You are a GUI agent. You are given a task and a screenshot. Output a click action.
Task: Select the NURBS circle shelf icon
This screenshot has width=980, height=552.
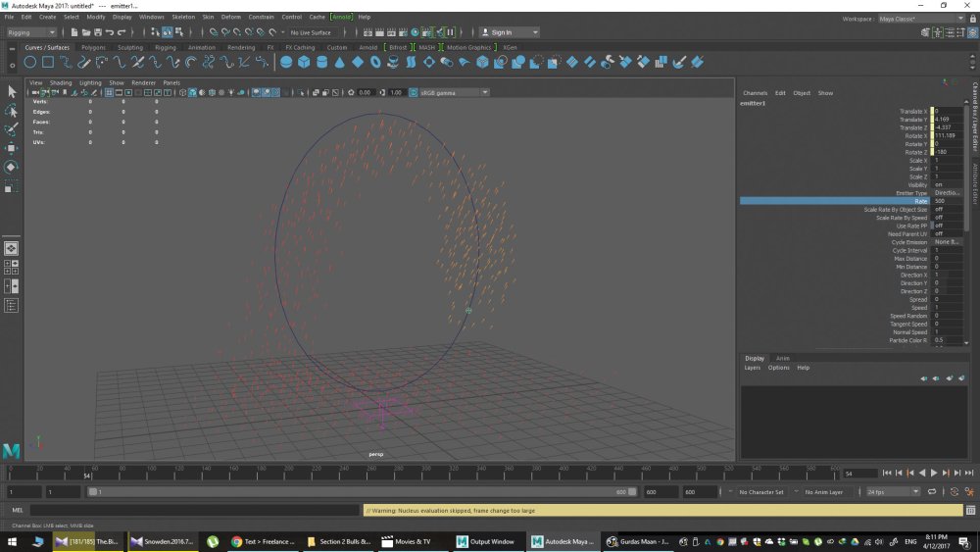pos(30,62)
